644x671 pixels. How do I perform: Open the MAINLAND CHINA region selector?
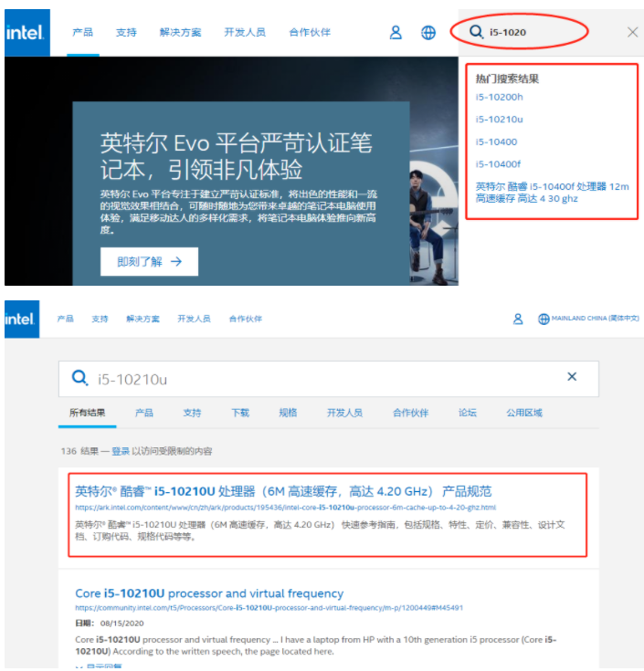pos(588,319)
